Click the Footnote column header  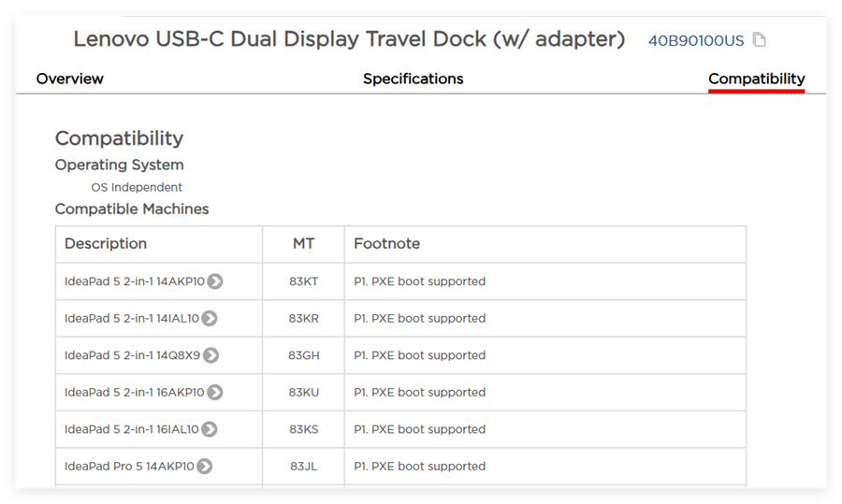tap(386, 244)
